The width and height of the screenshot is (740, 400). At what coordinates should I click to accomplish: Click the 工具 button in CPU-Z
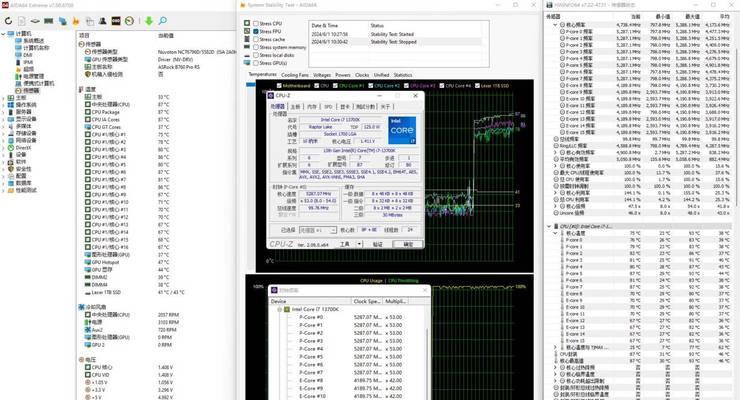pyautogui.click(x=345, y=244)
